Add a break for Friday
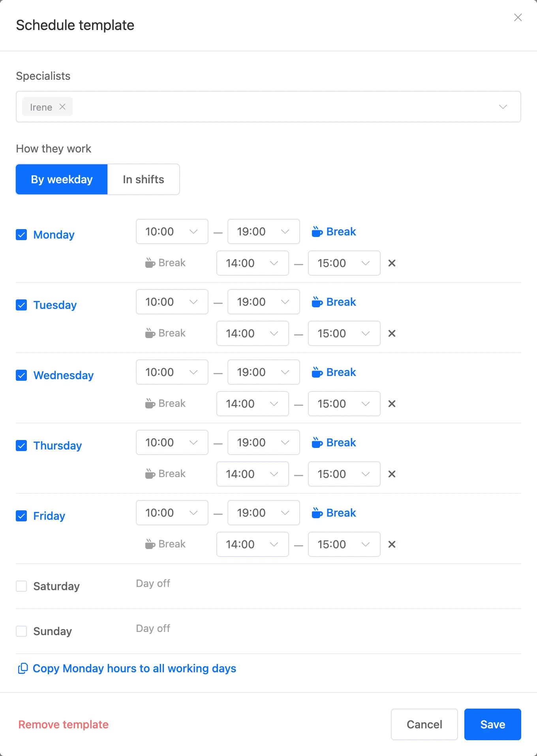 click(334, 513)
